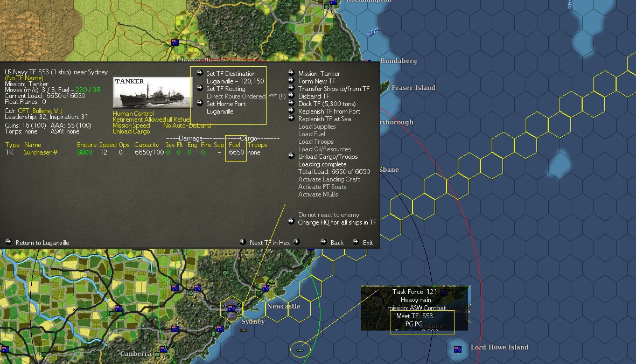Choose Load Fuel option

(311, 134)
